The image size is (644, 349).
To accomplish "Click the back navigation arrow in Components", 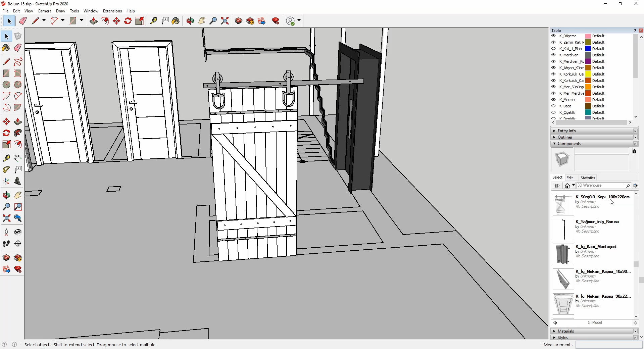I will (x=555, y=323).
